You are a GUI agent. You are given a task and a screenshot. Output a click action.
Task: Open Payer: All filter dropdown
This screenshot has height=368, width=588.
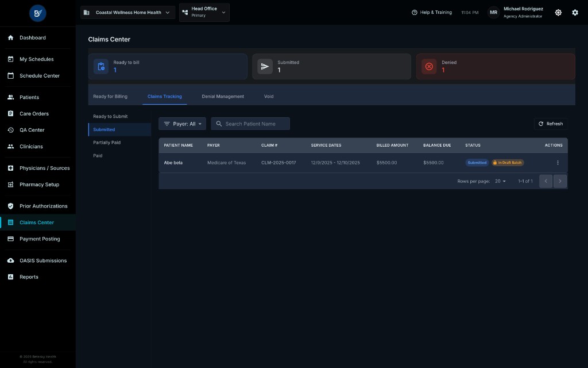tap(182, 124)
